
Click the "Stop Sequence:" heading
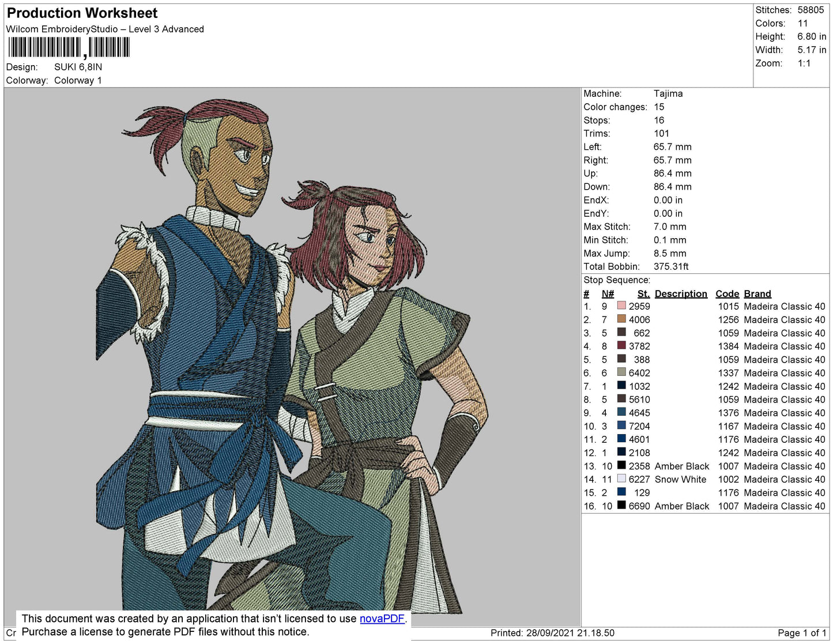(x=617, y=280)
